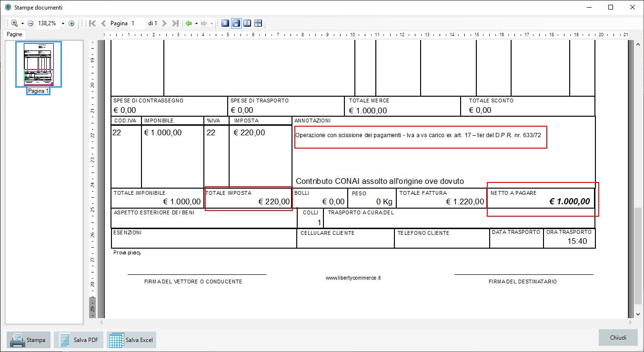This screenshot has height=352, width=644.
Task: Click the TRASPORTO A CURA DEL label
Action: point(361,212)
